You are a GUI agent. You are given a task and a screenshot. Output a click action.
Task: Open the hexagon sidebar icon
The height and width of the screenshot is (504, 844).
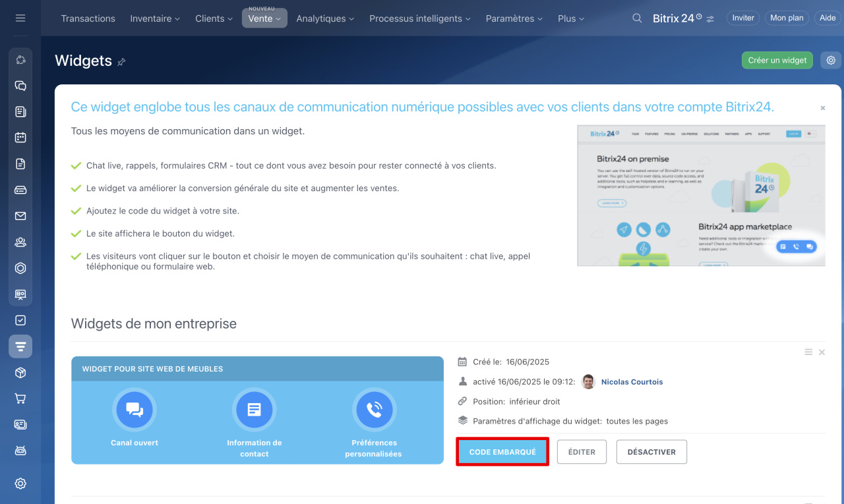(20, 268)
